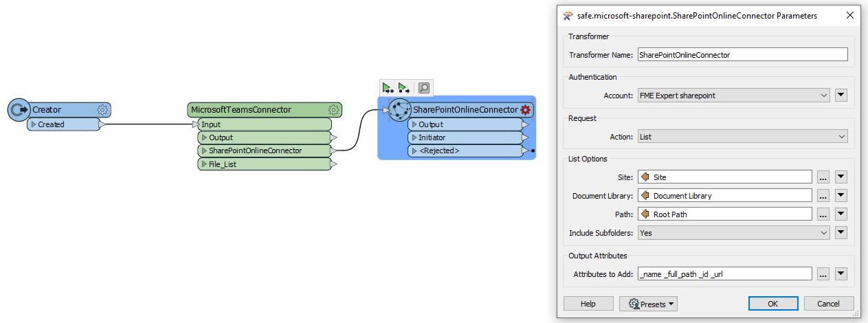Open Creator transformer settings gear
This screenshot has width=868, height=323.
[103, 110]
